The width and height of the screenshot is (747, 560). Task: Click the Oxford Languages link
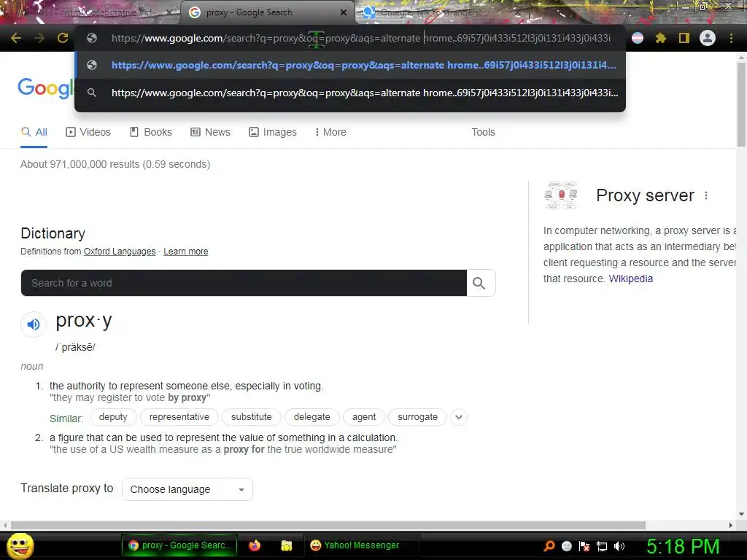120,252
